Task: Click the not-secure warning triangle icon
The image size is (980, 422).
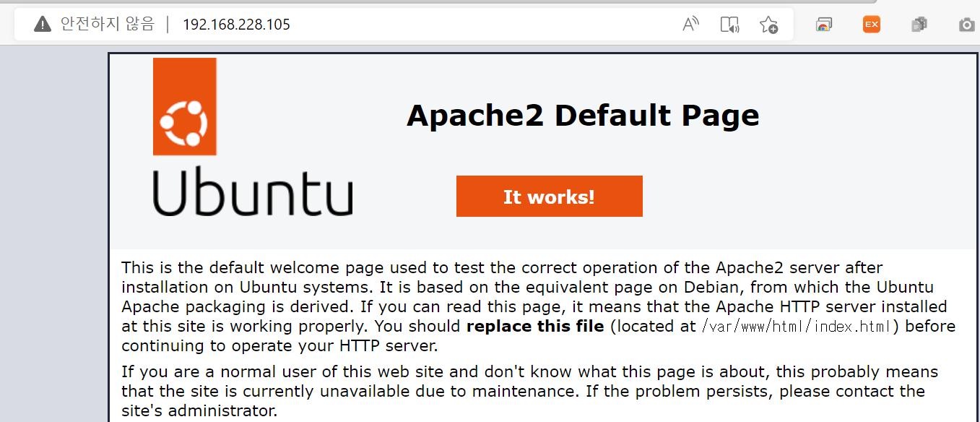Action: (x=43, y=25)
